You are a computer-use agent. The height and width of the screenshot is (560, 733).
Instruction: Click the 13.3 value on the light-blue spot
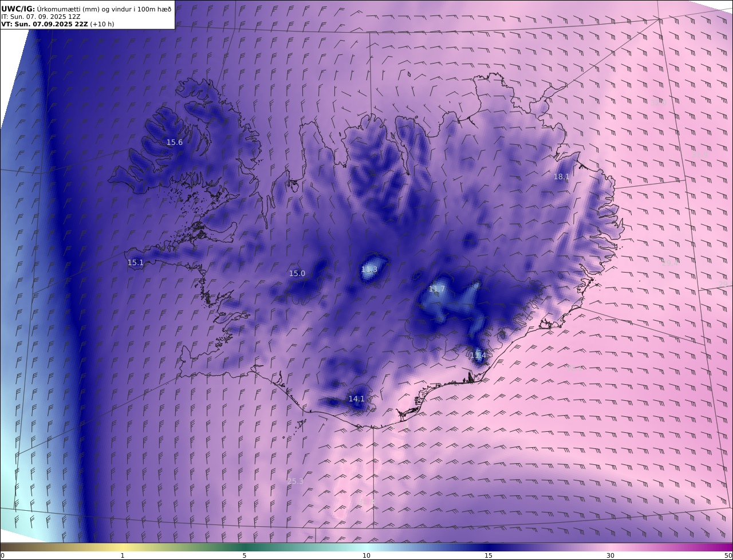(369, 270)
